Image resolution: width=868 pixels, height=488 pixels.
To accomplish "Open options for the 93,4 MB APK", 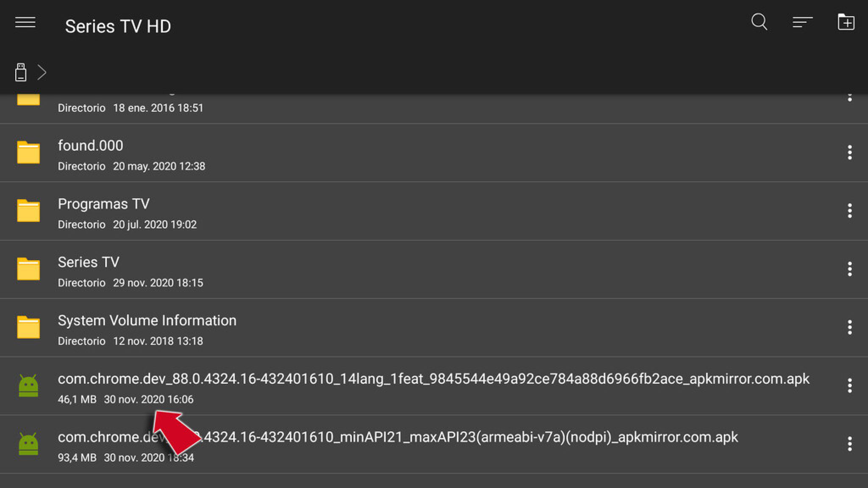I will [849, 444].
